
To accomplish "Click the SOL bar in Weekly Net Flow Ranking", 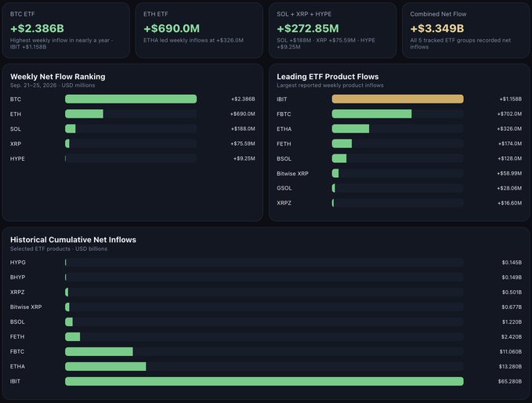I will 71,129.
